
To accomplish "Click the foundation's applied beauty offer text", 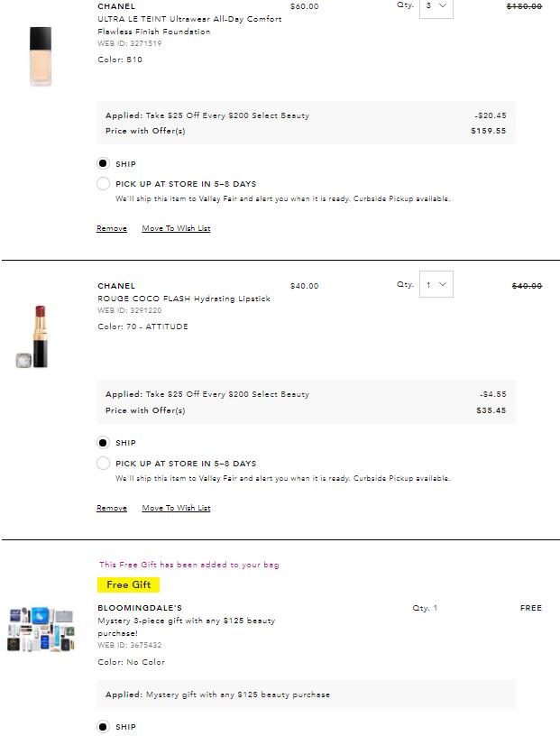I will click(207, 115).
